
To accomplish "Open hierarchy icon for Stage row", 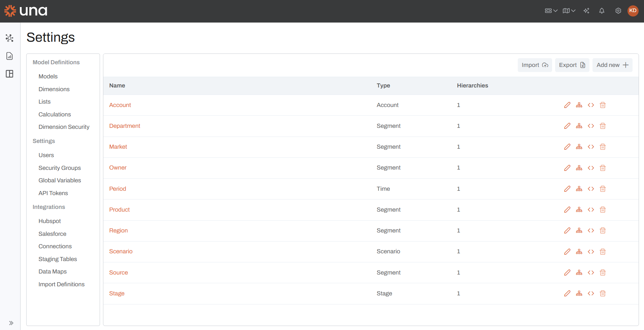I will pos(579,293).
